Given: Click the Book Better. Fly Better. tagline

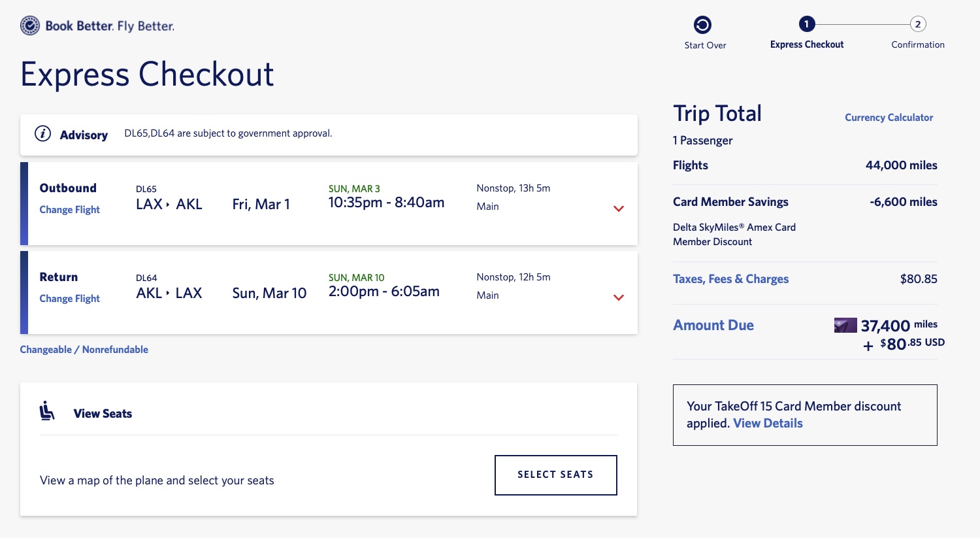Looking at the screenshot, I should click(110, 26).
